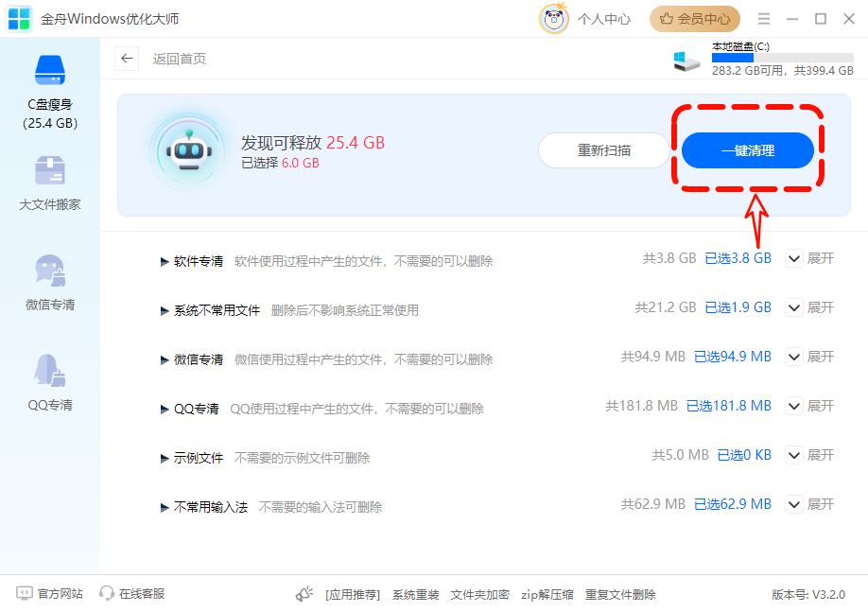The height and width of the screenshot is (612, 868).
Task: Click the 在线客服 headset icon
Action: tap(106, 594)
